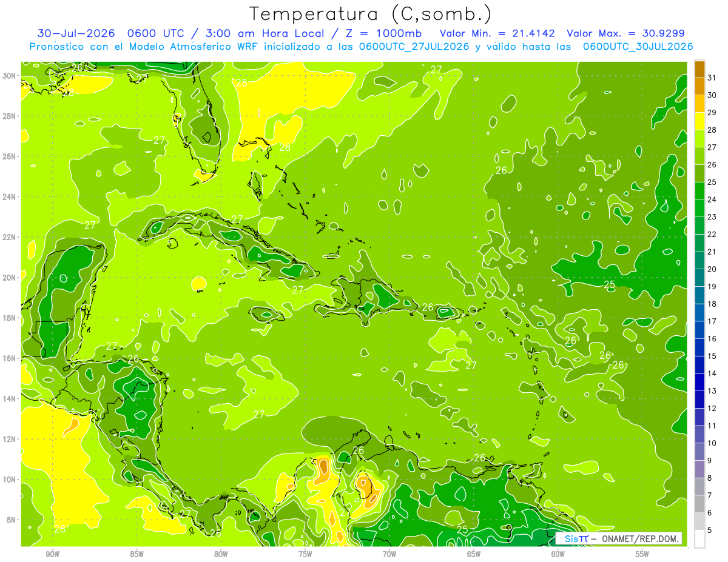
Task: Click the colorbar value label 31
Action: click(x=712, y=78)
